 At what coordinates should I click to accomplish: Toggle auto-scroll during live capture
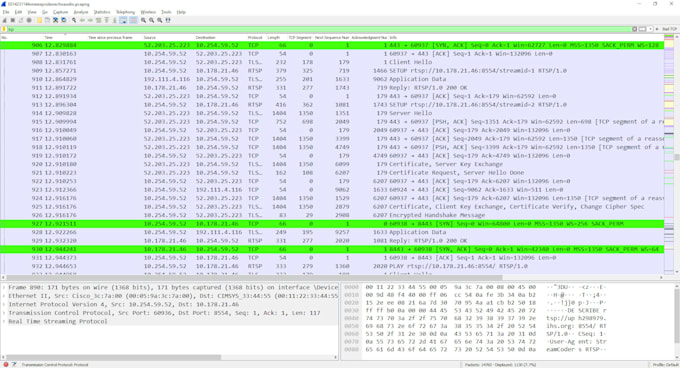[x=123, y=20]
